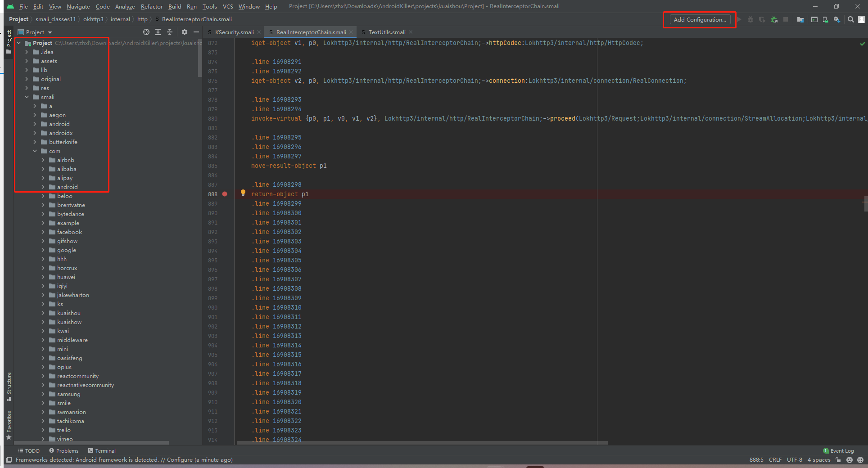This screenshot has width=868, height=468.
Task: Click the Debug bug icon in toolbar
Action: point(750,19)
